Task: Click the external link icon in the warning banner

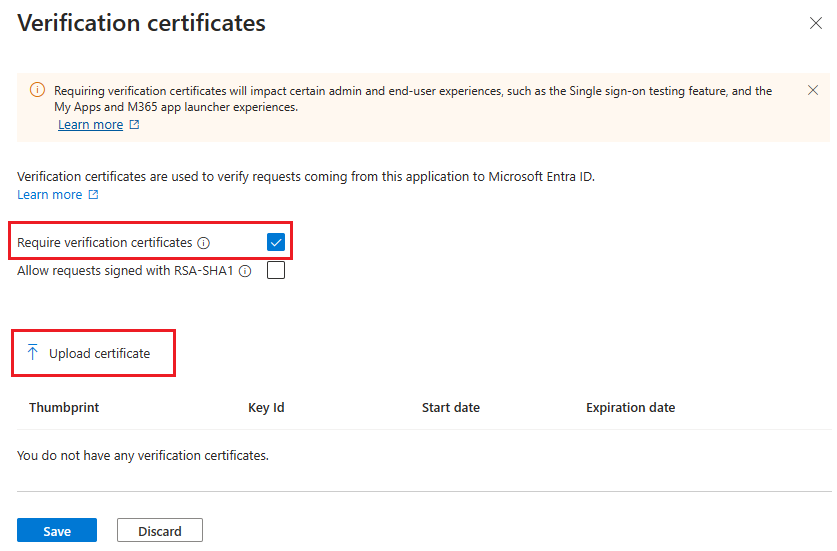Action: click(135, 124)
